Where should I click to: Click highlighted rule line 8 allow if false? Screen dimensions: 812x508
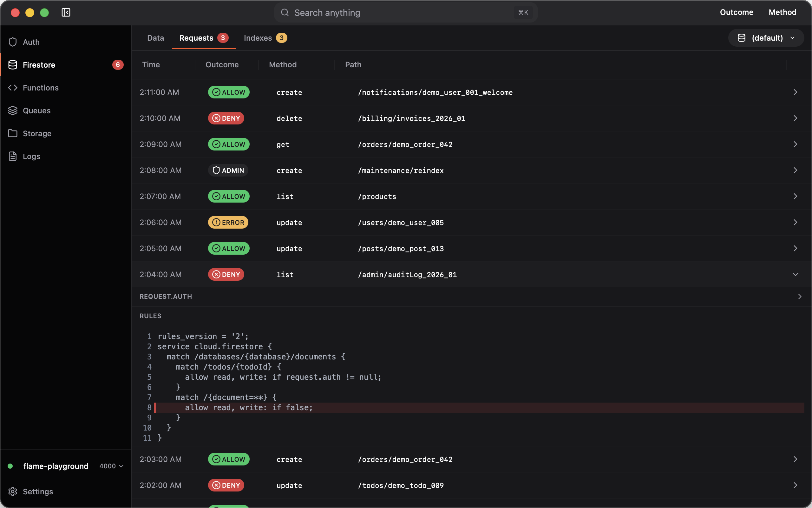click(x=479, y=408)
